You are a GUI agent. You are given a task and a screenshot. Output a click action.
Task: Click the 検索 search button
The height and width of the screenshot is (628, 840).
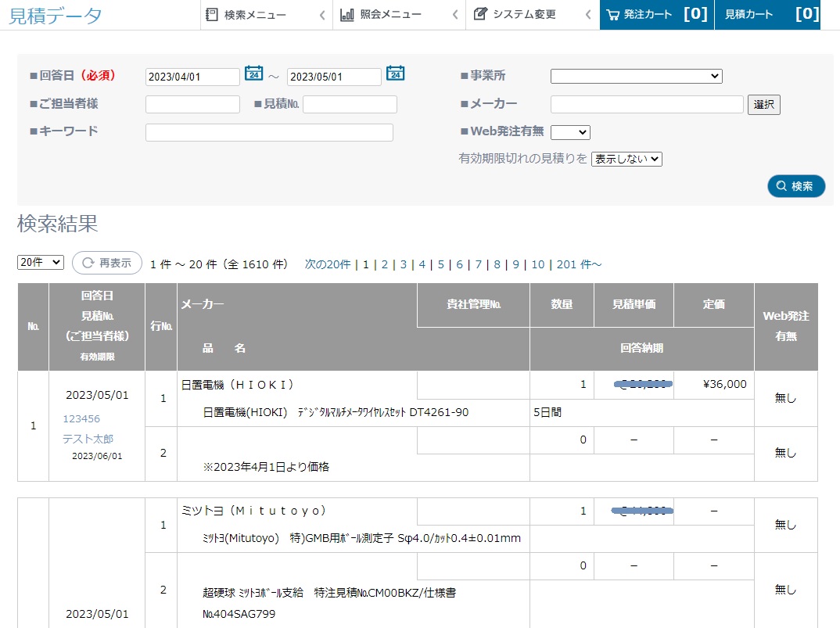coord(796,186)
